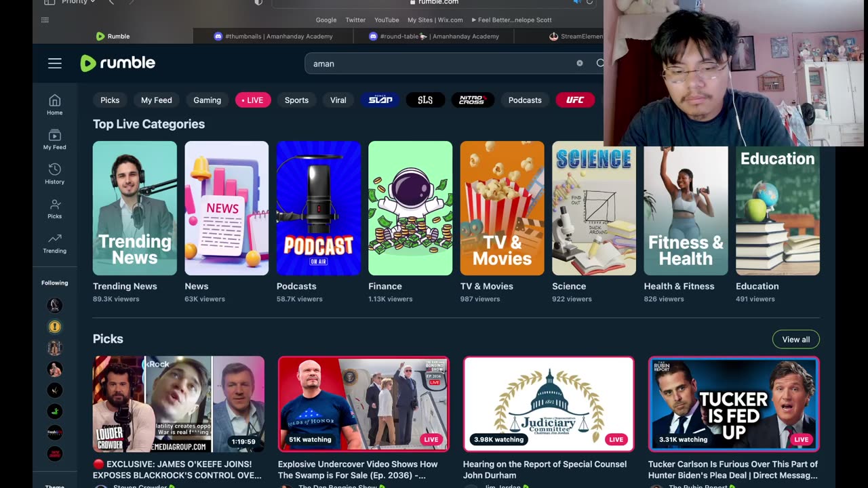Viewport: 868px width, 488px height.
Task: Select the Gaming filter chip
Action: click(207, 100)
